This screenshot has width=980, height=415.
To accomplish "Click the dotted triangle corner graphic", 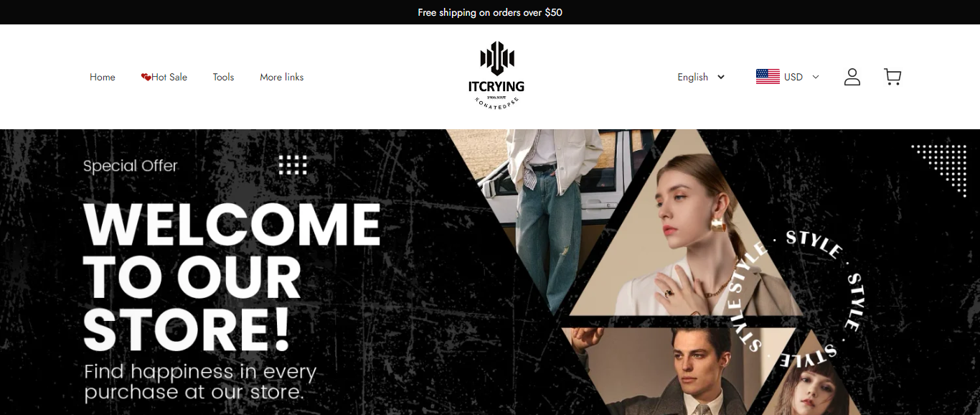I will (941, 168).
